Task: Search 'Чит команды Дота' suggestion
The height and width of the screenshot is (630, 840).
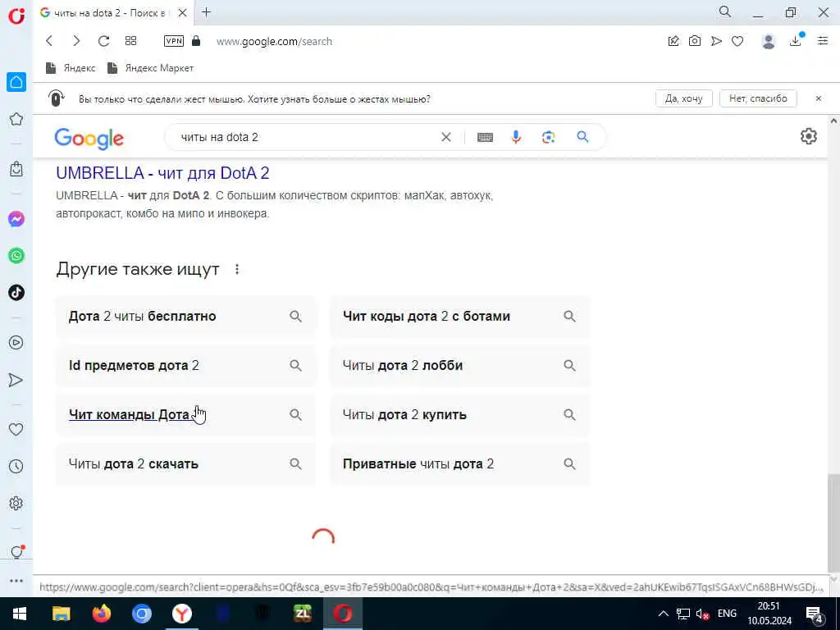Action: pyautogui.click(x=186, y=414)
